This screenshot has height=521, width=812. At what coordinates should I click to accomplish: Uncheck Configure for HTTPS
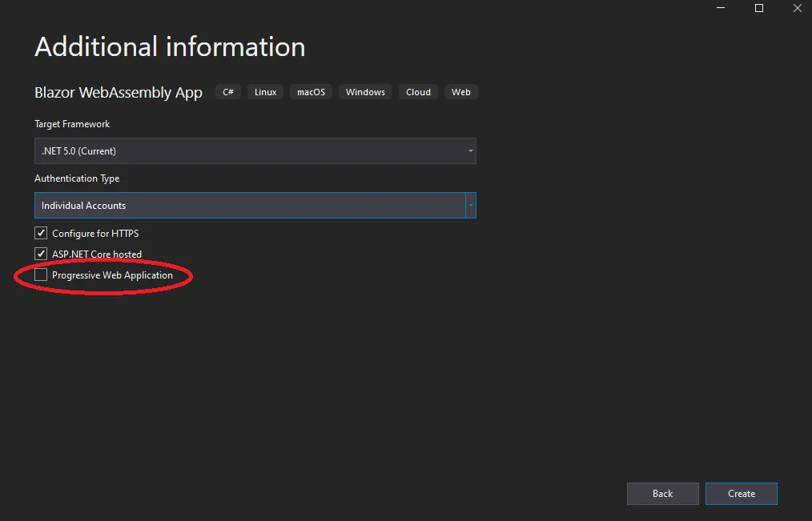pos(41,234)
